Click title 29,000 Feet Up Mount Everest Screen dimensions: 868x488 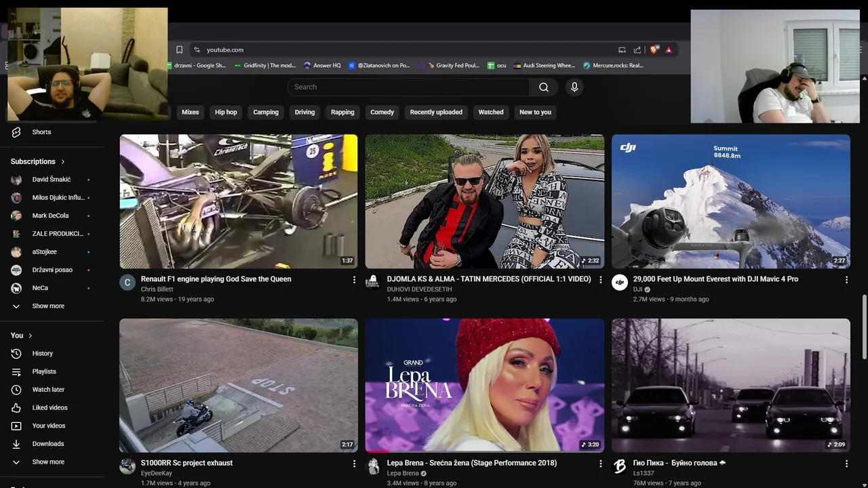coord(715,279)
